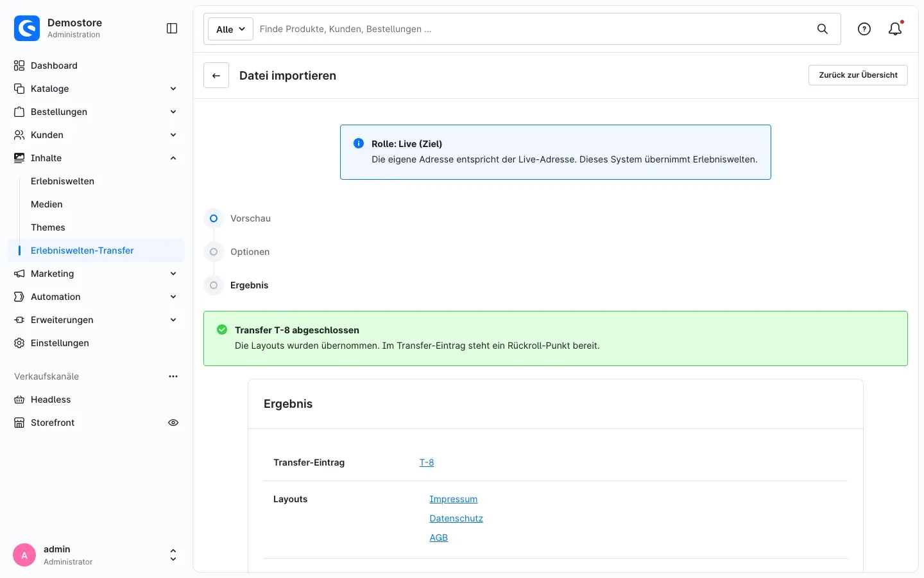The height and width of the screenshot is (578, 924).
Task: Open transfer entry T-8 link
Action: point(427,462)
